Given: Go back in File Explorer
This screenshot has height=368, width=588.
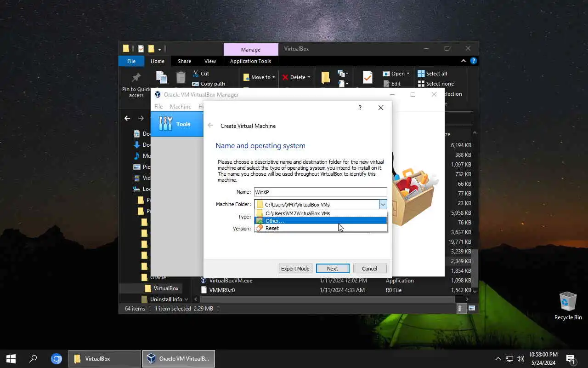Looking at the screenshot, I should pyautogui.click(x=127, y=118).
